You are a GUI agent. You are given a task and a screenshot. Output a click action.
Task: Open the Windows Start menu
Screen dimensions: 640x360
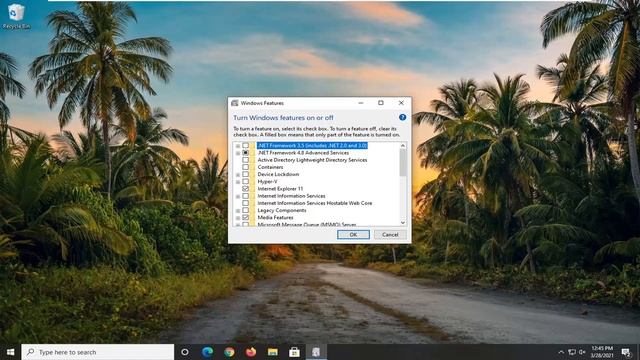pos(11,352)
